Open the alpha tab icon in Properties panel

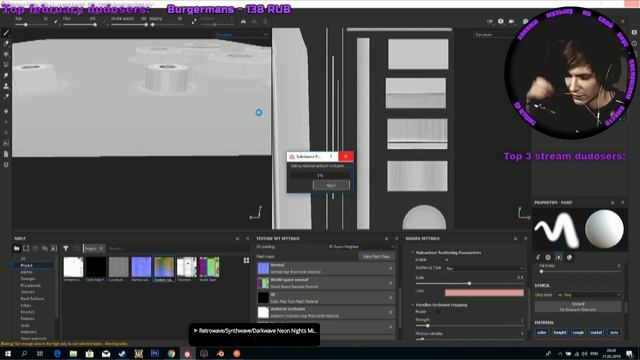[548, 257]
